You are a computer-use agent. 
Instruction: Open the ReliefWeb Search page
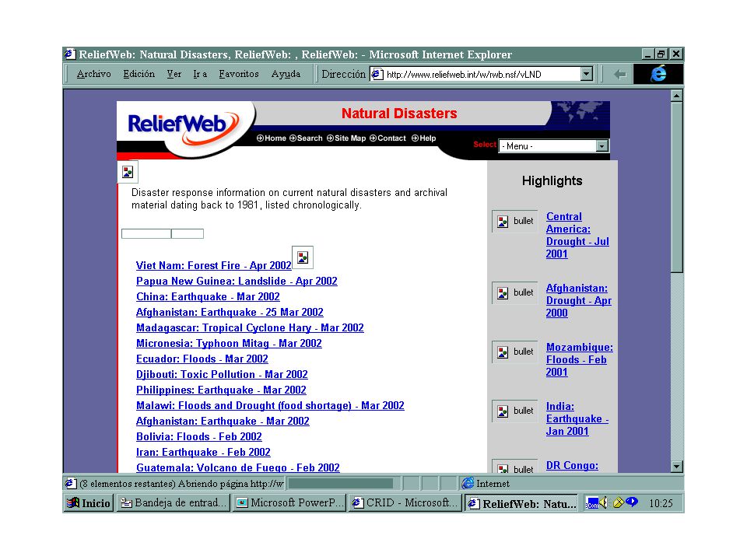[x=306, y=138]
